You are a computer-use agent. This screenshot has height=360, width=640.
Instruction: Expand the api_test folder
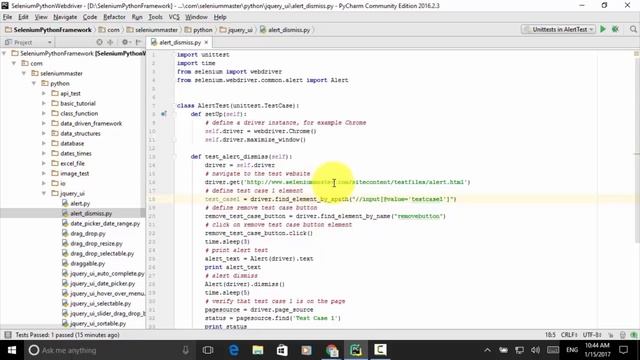[44, 93]
